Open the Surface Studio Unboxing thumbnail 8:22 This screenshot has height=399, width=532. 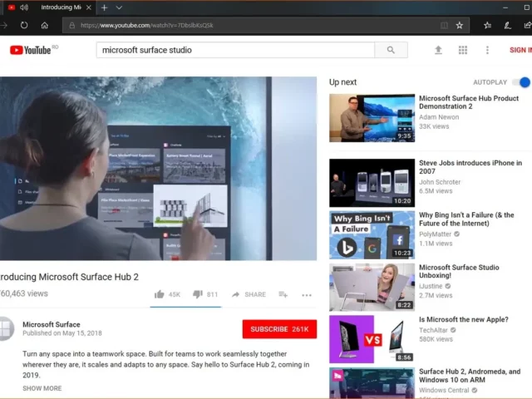[372, 287]
